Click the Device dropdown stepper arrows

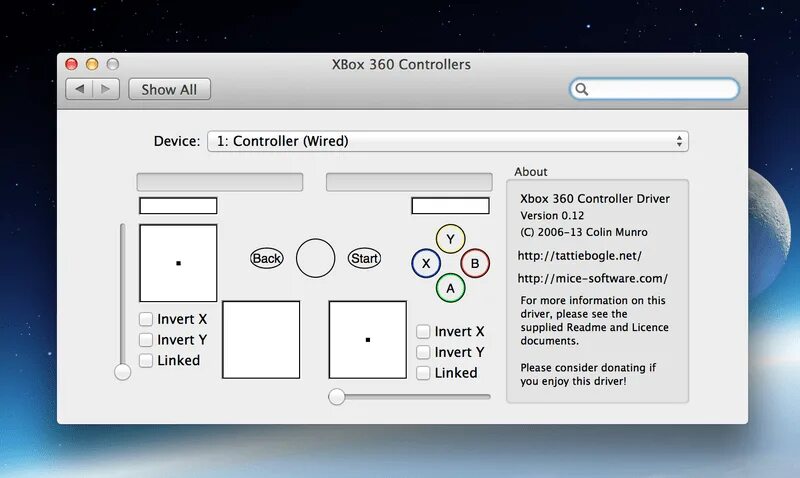point(679,141)
